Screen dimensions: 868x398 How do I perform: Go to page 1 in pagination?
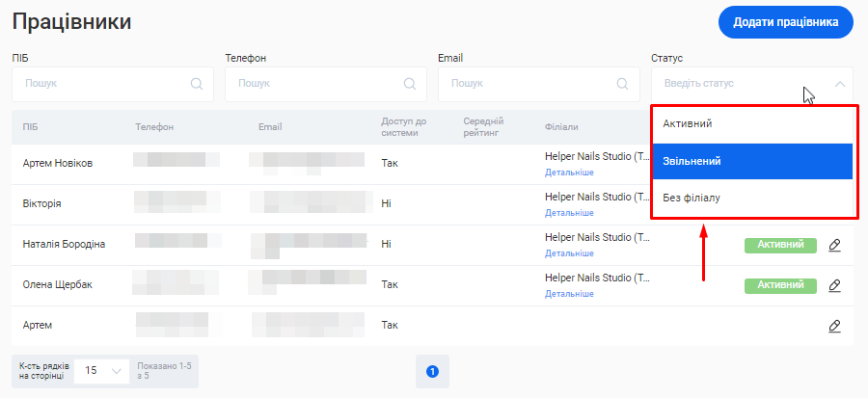[432, 371]
